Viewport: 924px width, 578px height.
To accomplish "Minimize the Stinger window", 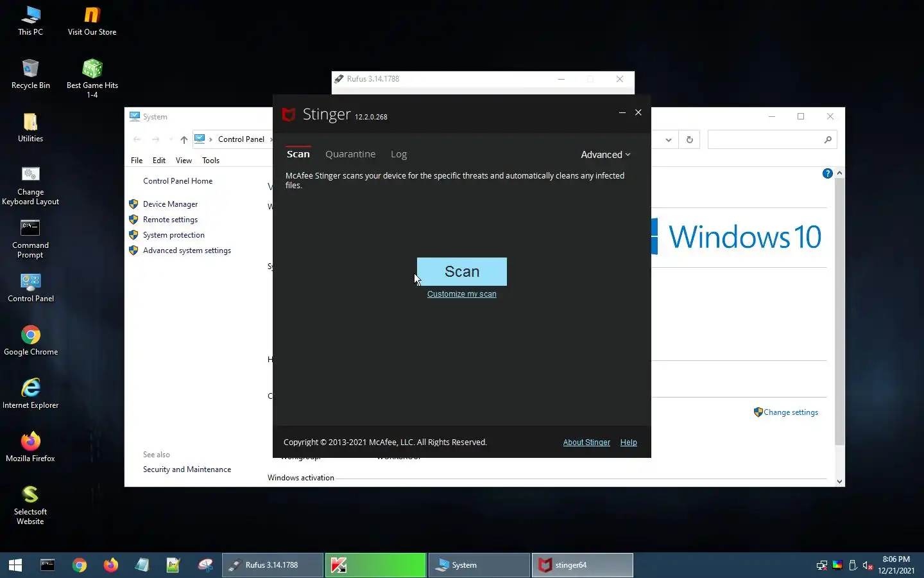I will (622, 112).
